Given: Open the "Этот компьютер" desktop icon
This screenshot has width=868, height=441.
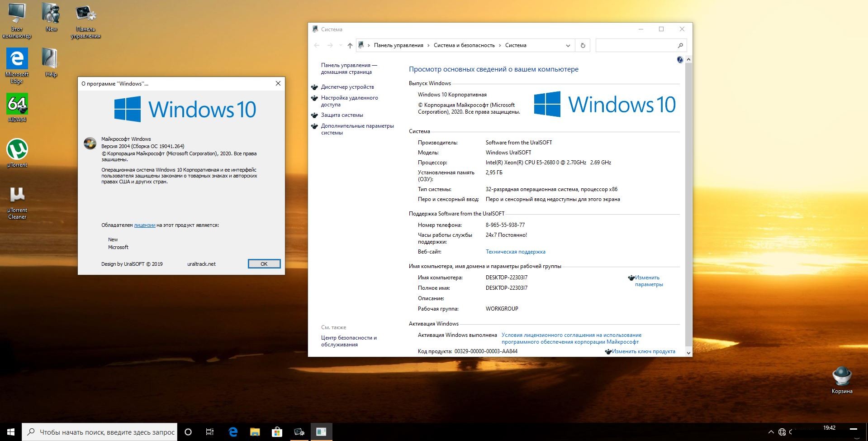Looking at the screenshot, I should coord(17,20).
